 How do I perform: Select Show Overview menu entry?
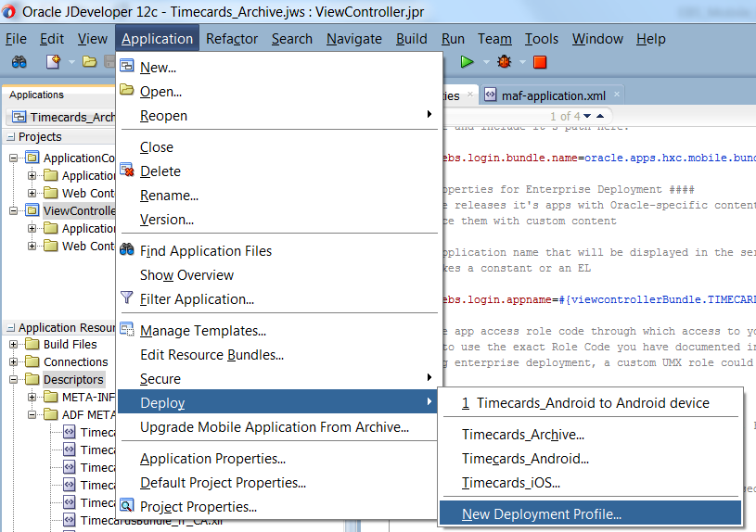[x=279, y=274]
